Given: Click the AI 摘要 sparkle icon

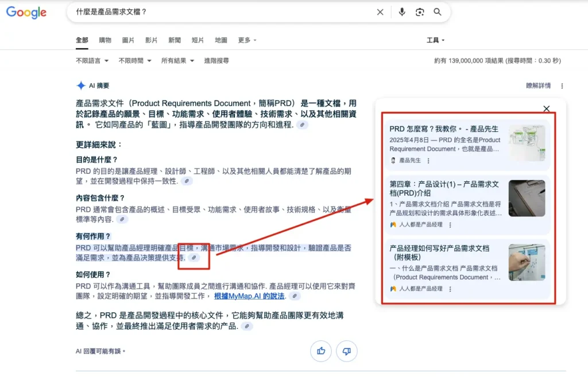Looking at the screenshot, I should [80, 85].
